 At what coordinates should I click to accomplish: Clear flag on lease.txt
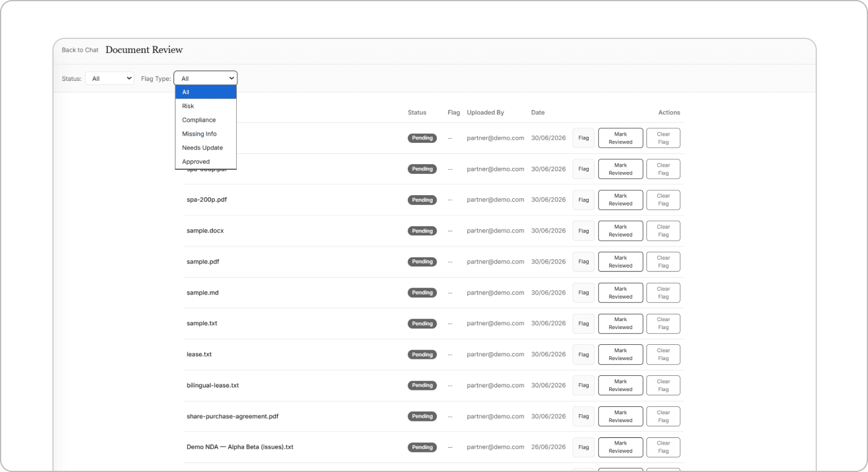663,355
